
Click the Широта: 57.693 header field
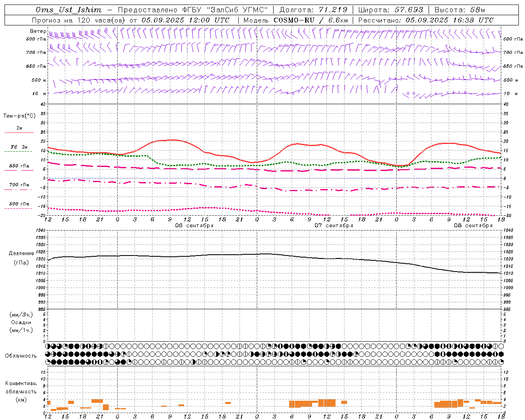tap(390, 10)
